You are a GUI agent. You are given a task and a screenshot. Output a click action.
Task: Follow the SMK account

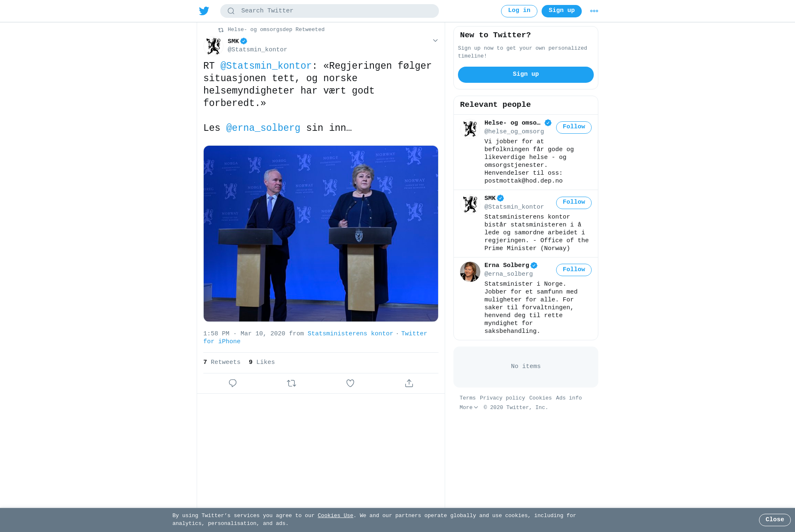(574, 203)
